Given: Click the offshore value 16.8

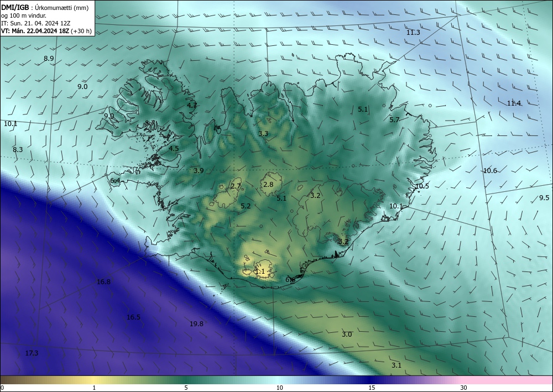Looking at the screenshot, I should pyautogui.click(x=103, y=281).
